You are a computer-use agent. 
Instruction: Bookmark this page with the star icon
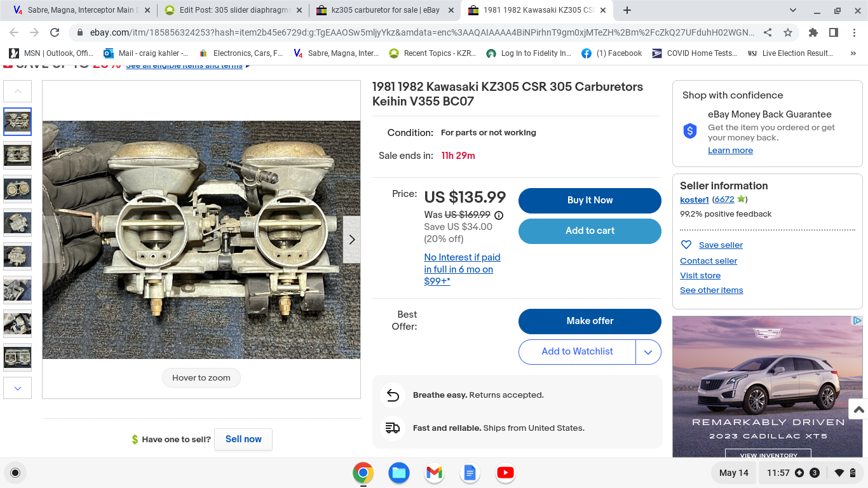pyautogui.click(x=788, y=32)
